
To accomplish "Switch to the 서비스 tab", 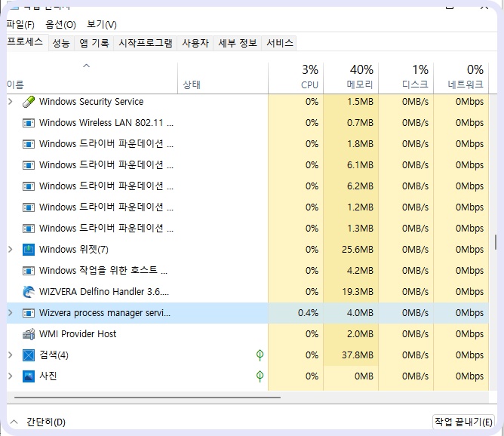I will point(280,43).
